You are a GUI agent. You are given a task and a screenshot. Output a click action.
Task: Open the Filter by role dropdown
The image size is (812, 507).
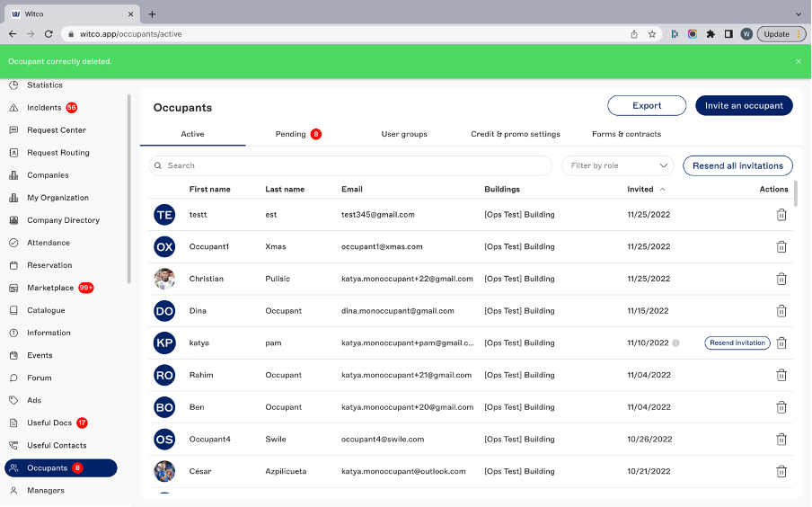click(617, 166)
